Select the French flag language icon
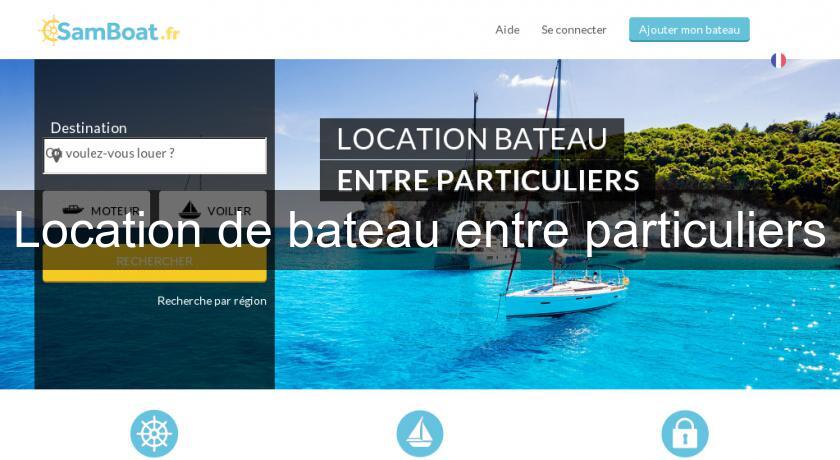Screen dimensions: 840x460 click(778, 61)
